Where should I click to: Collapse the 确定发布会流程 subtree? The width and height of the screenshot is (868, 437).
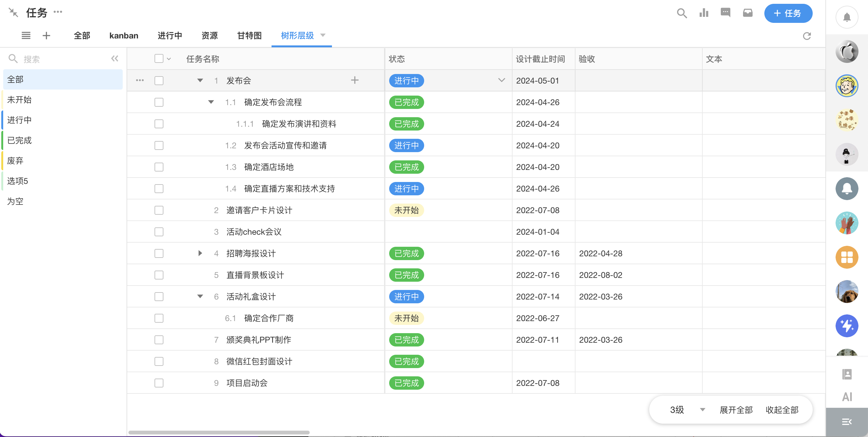pyautogui.click(x=211, y=102)
